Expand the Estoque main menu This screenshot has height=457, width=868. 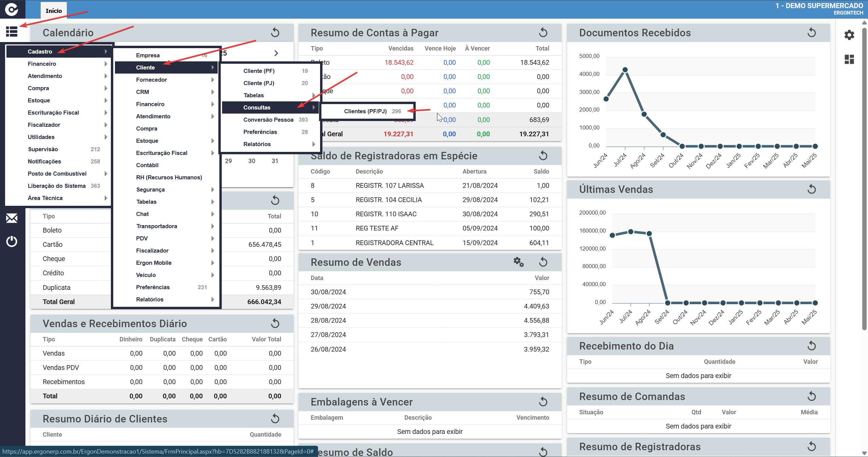point(59,100)
